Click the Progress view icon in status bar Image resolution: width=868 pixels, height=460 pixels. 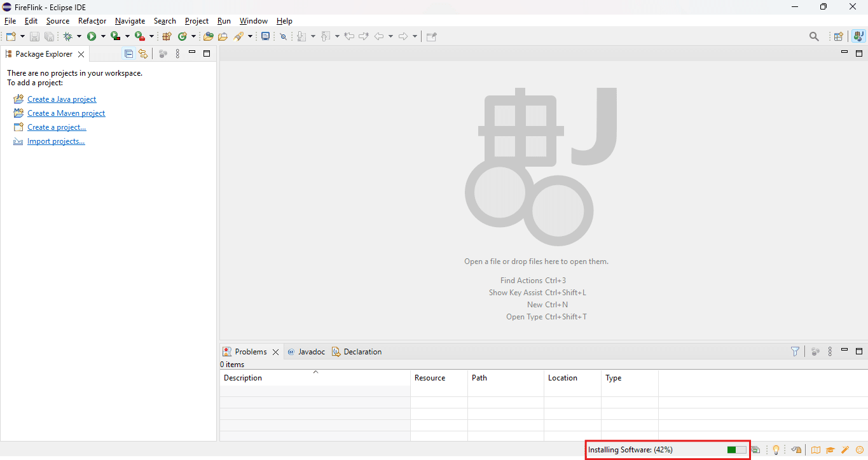tap(755, 450)
